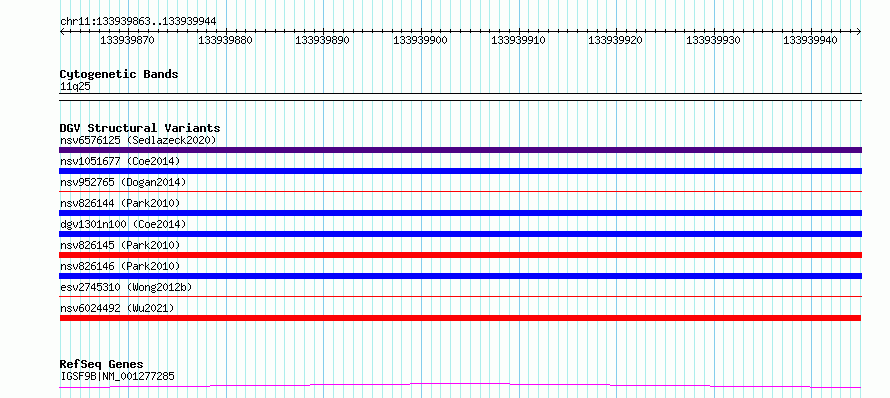Open variant nsv826146 (Park2010) label
Viewport: 890px width, 398px height.
120,266
